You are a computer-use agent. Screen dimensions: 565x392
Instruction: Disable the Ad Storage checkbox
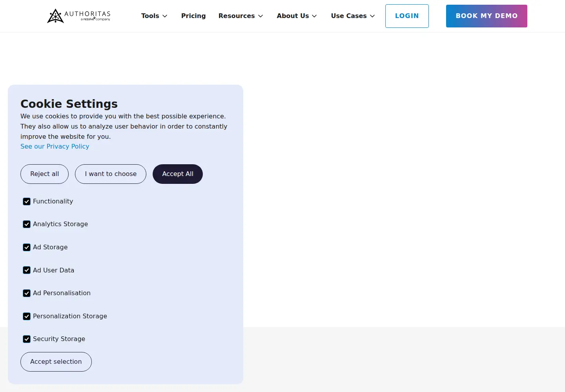click(x=27, y=247)
